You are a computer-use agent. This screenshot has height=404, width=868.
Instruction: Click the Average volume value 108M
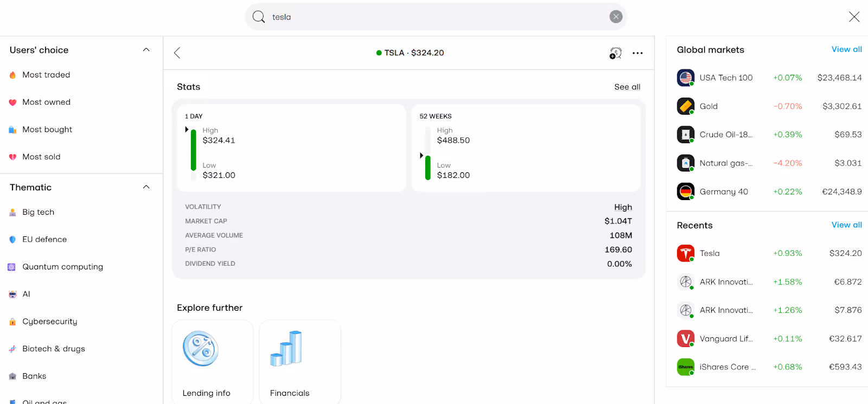pos(621,235)
